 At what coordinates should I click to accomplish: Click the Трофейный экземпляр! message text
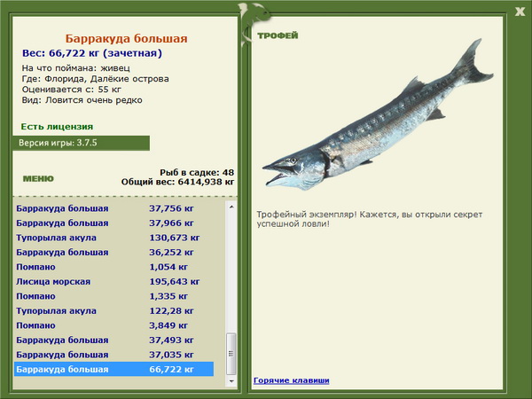click(369, 219)
